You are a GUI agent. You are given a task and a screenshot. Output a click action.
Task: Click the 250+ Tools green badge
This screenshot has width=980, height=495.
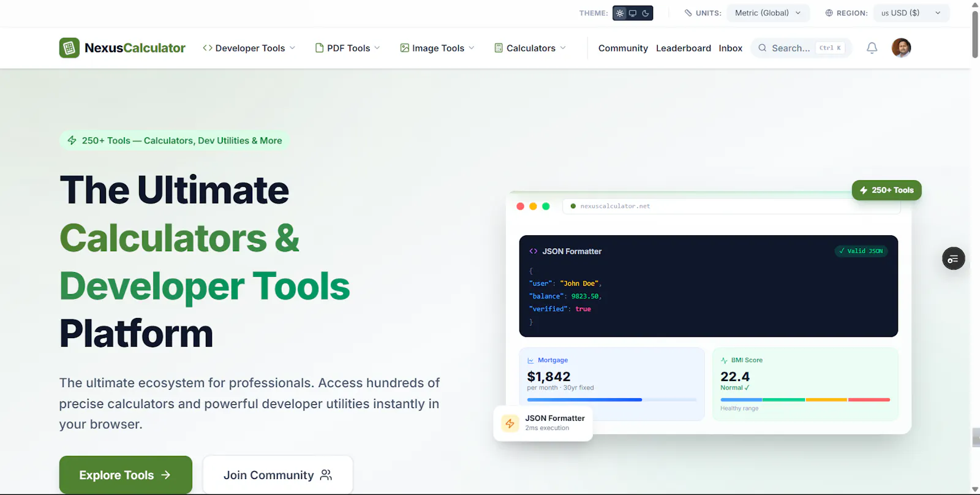(887, 190)
